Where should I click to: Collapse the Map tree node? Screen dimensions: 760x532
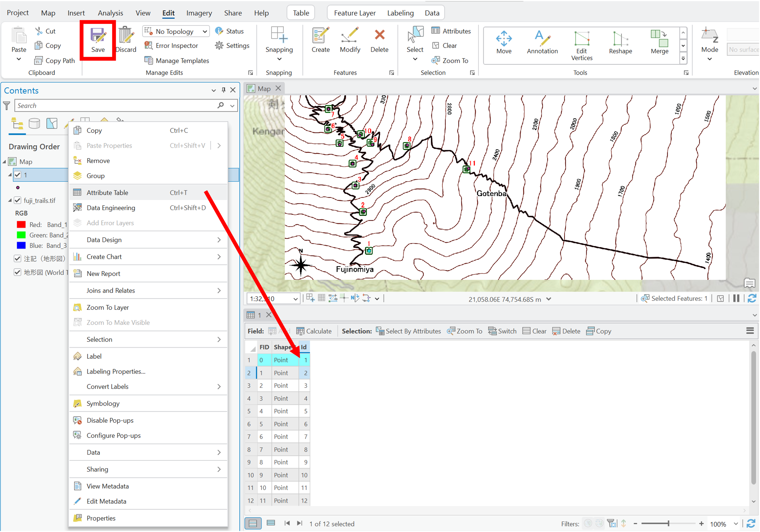[x=5, y=162]
